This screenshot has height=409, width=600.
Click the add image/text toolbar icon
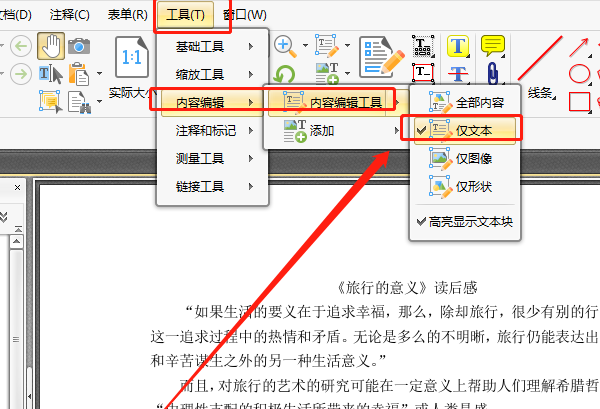point(327,73)
